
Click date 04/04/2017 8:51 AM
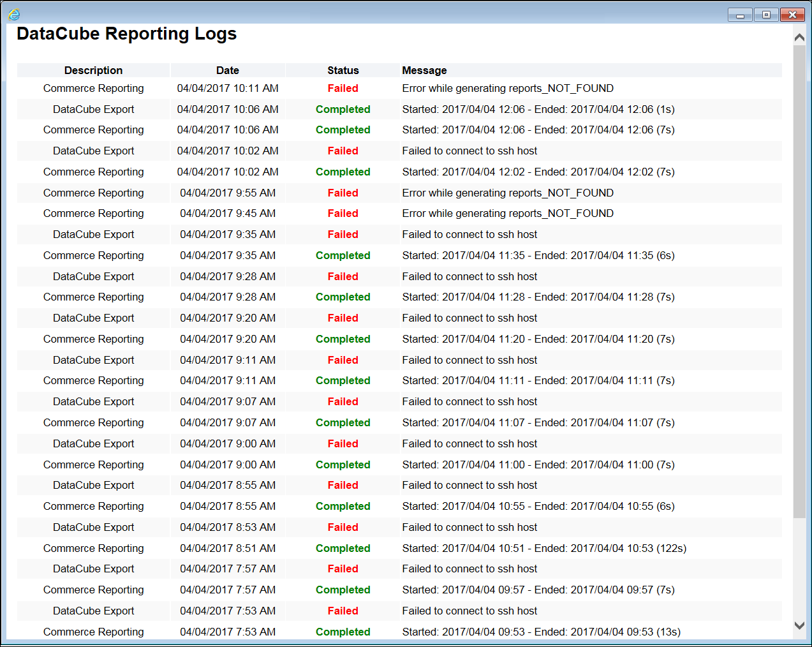click(228, 548)
